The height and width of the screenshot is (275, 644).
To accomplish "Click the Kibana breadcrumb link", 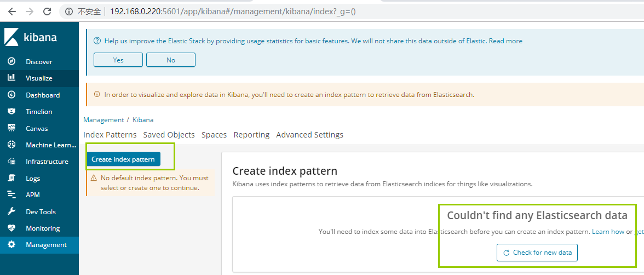I will 143,119.
